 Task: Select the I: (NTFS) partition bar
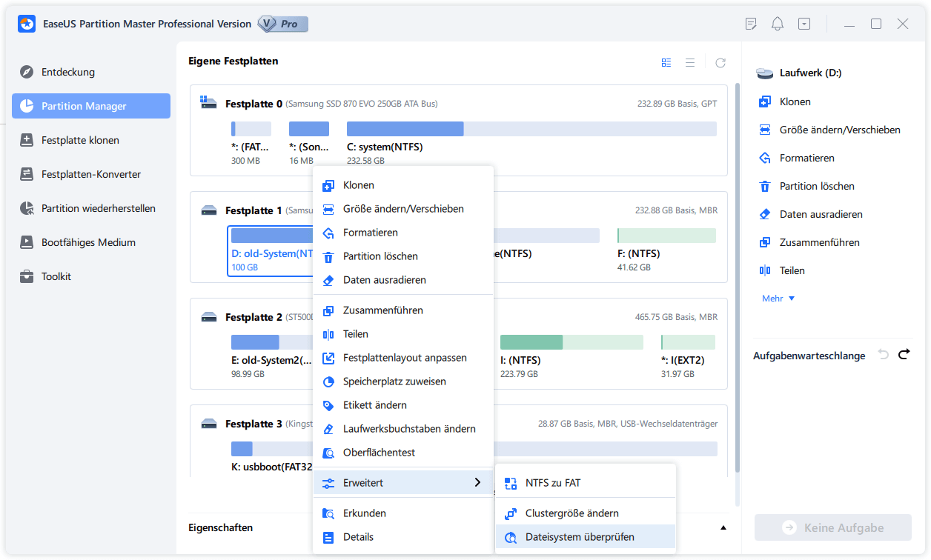coord(571,342)
